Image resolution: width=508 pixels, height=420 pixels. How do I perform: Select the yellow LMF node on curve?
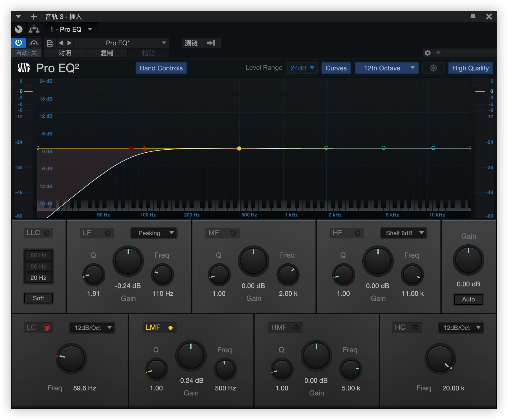[239, 148]
